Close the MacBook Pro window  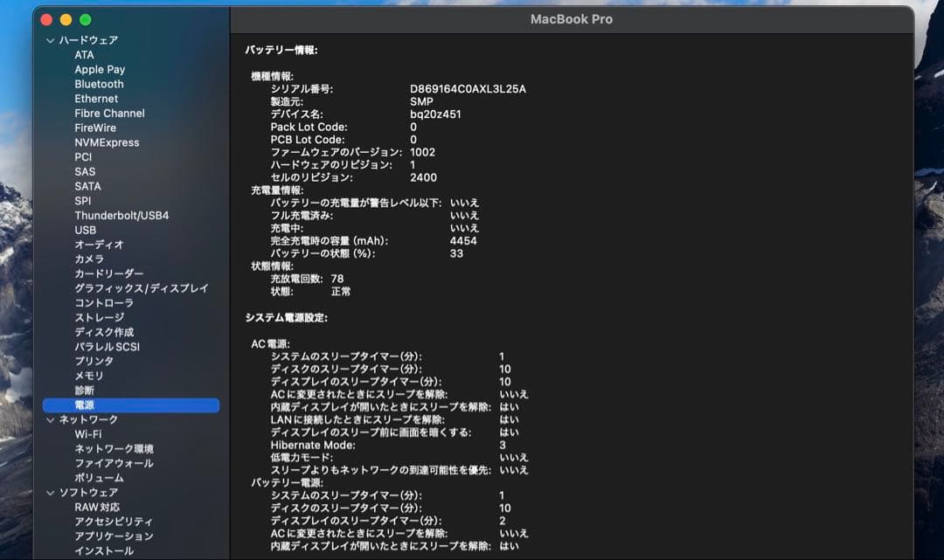(46, 20)
